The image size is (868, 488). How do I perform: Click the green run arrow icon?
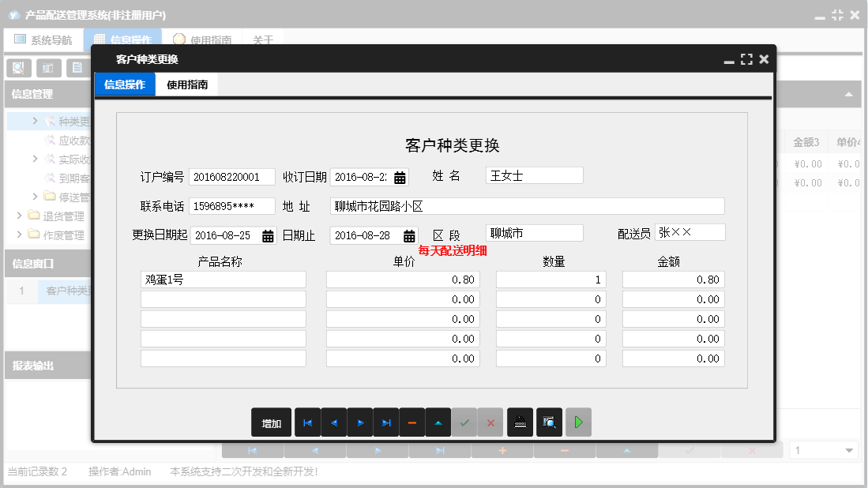(x=577, y=422)
